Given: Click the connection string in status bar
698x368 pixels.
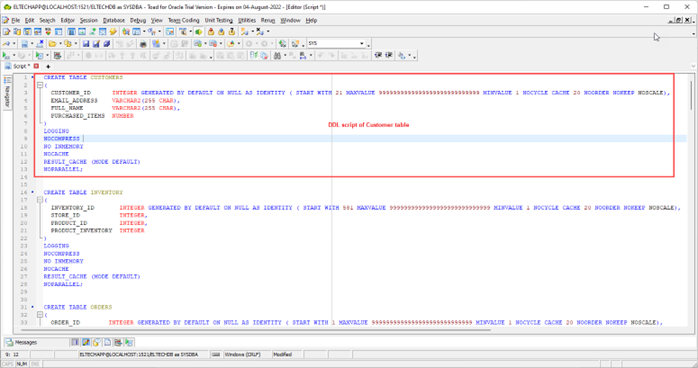Looking at the screenshot, I should (x=139, y=355).
